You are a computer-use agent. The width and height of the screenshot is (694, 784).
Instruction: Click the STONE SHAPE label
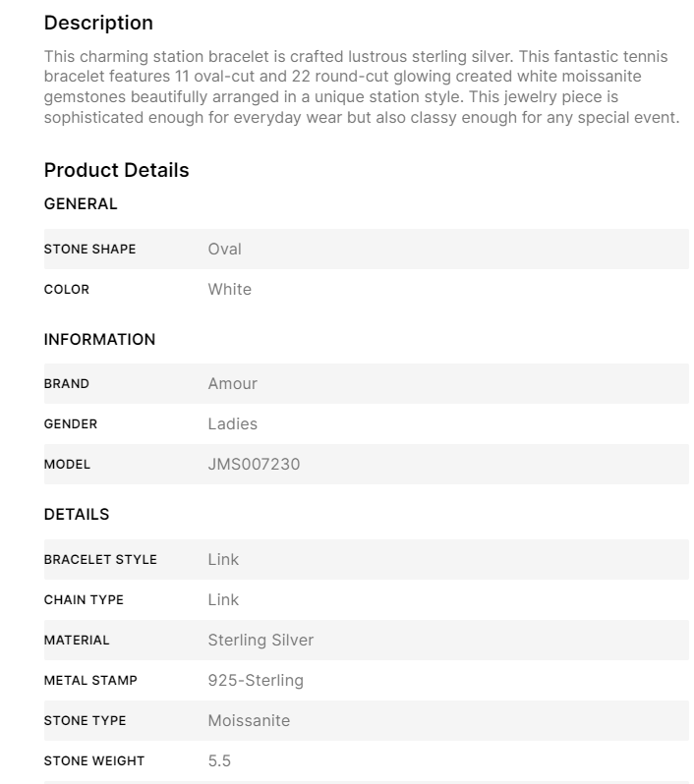click(89, 250)
